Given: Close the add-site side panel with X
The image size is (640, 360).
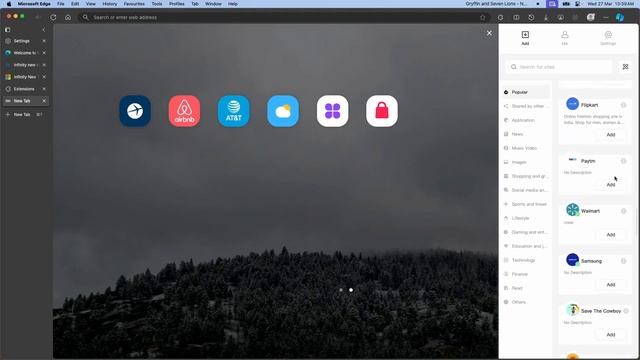Looking at the screenshot, I should pos(489,33).
